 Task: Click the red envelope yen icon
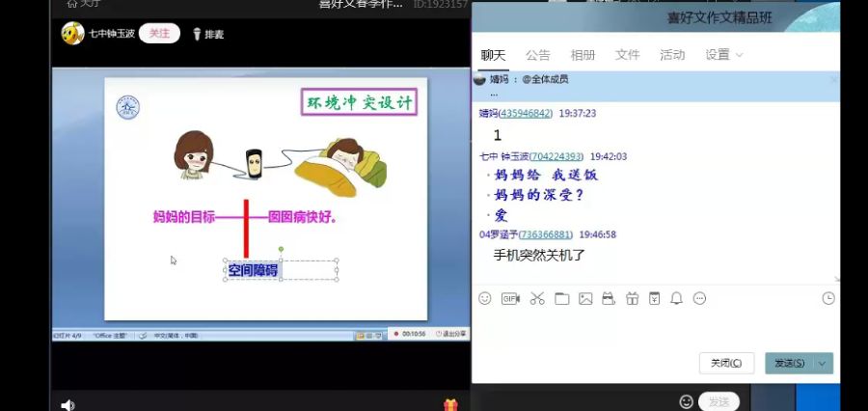click(x=654, y=299)
